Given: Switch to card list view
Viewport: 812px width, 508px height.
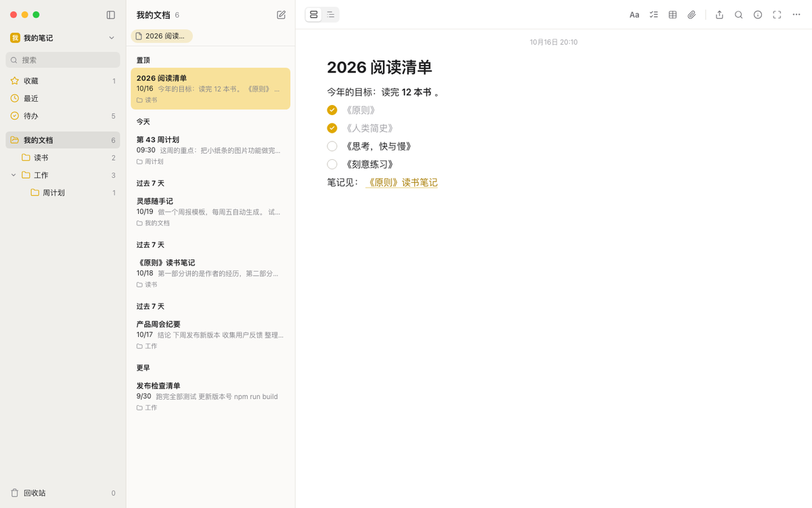Looking at the screenshot, I should pos(314,15).
